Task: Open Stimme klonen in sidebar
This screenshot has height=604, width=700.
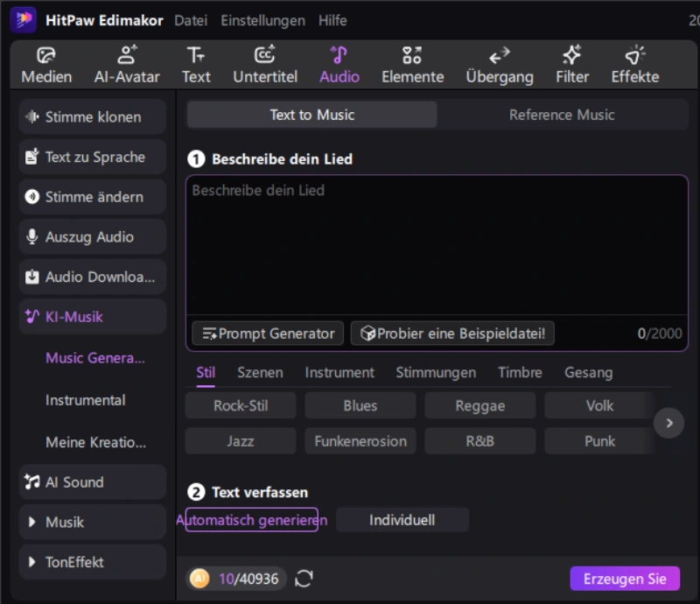Action: [93, 117]
